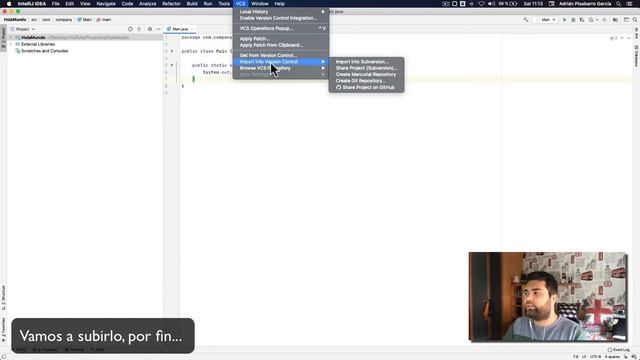Choose Get from Version Control

281,55
